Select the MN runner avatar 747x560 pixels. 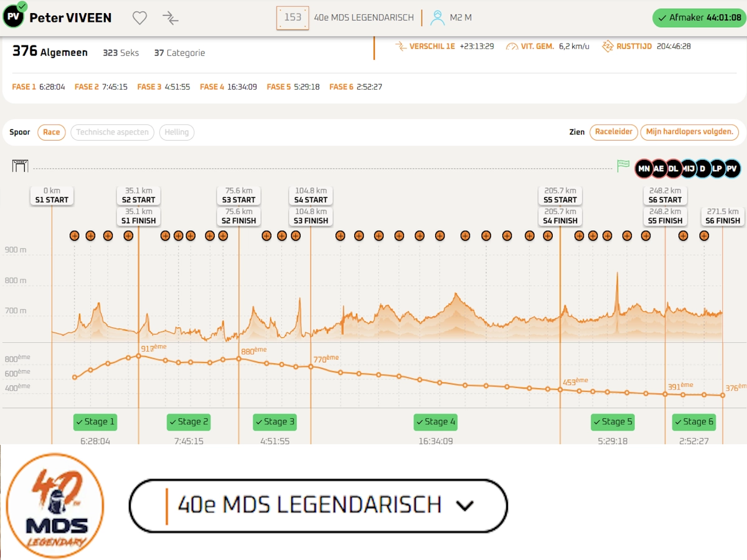[x=644, y=168]
